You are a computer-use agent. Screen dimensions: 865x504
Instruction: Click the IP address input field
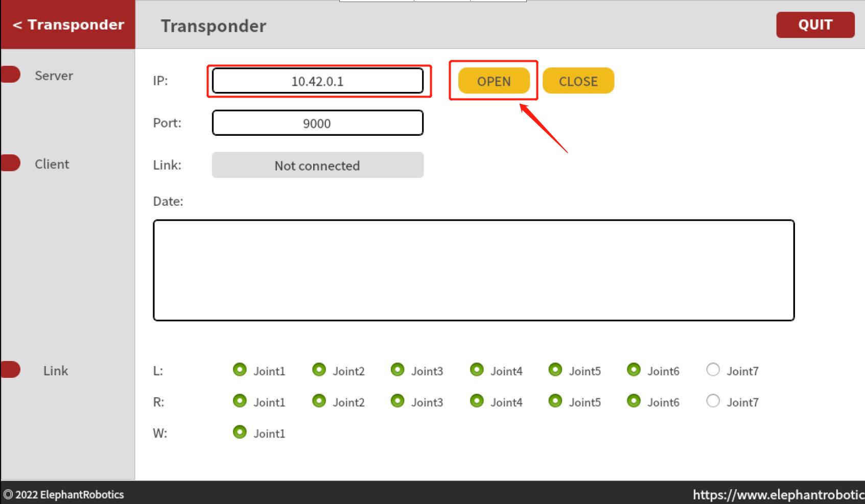pyautogui.click(x=317, y=81)
